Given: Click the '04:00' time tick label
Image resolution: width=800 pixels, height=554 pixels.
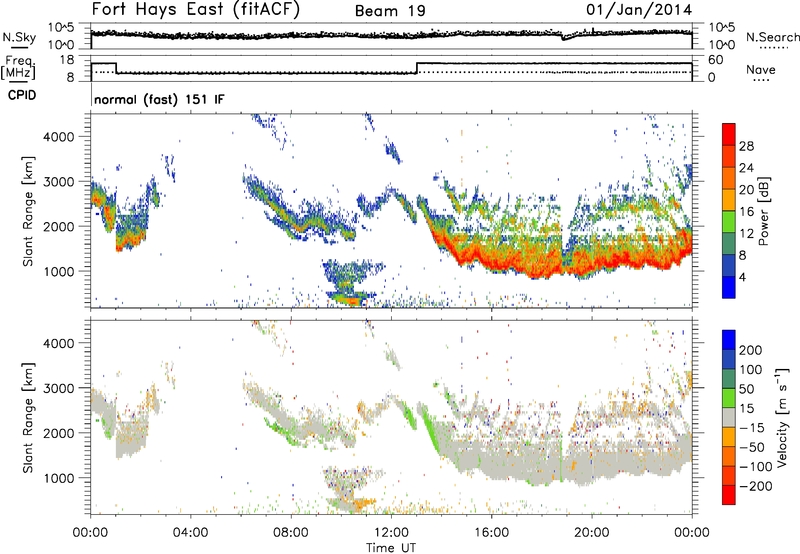Looking at the screenshot, I should (190, 533).
